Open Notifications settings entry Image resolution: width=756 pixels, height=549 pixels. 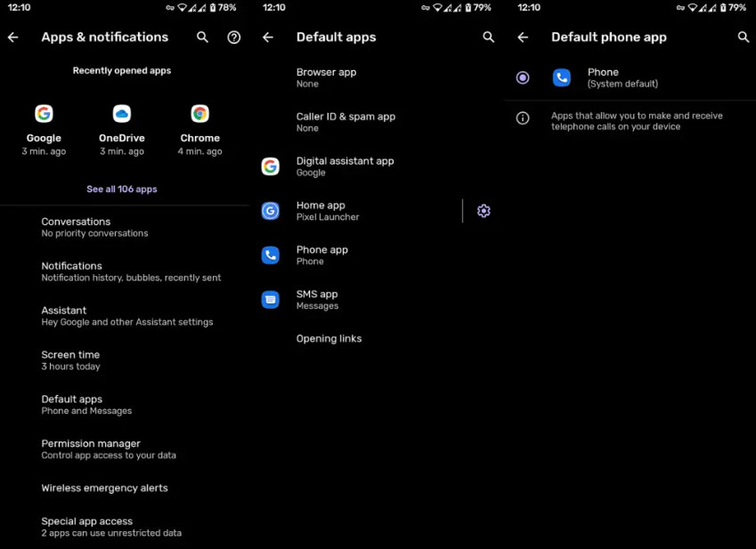(125, 271)
